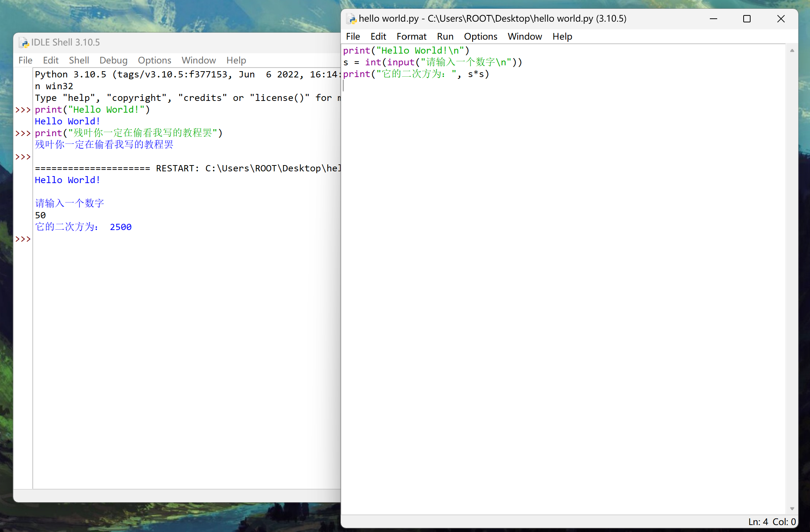Open Help menu in editor window

pos(562,36)
